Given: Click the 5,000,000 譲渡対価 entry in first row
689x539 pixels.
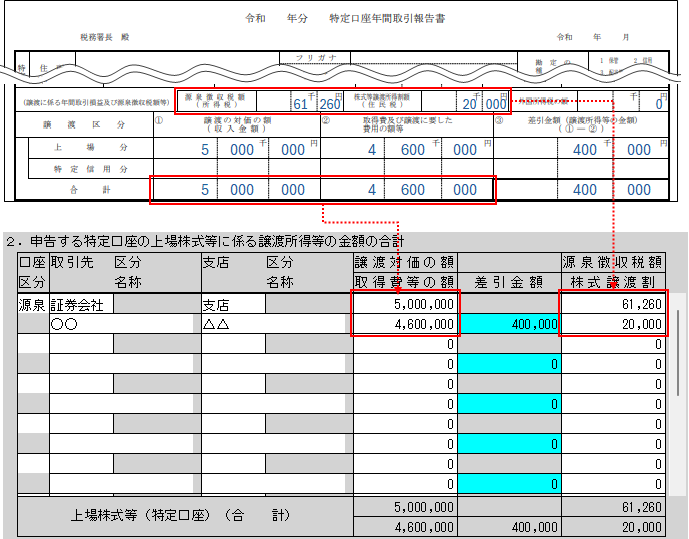Looking at the screenshot, I should 405,304.
